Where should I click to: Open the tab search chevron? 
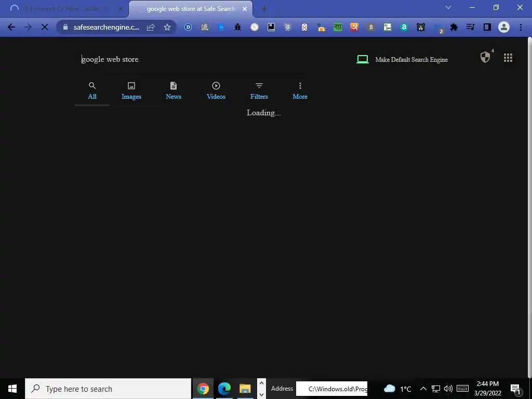pos(448,7)
